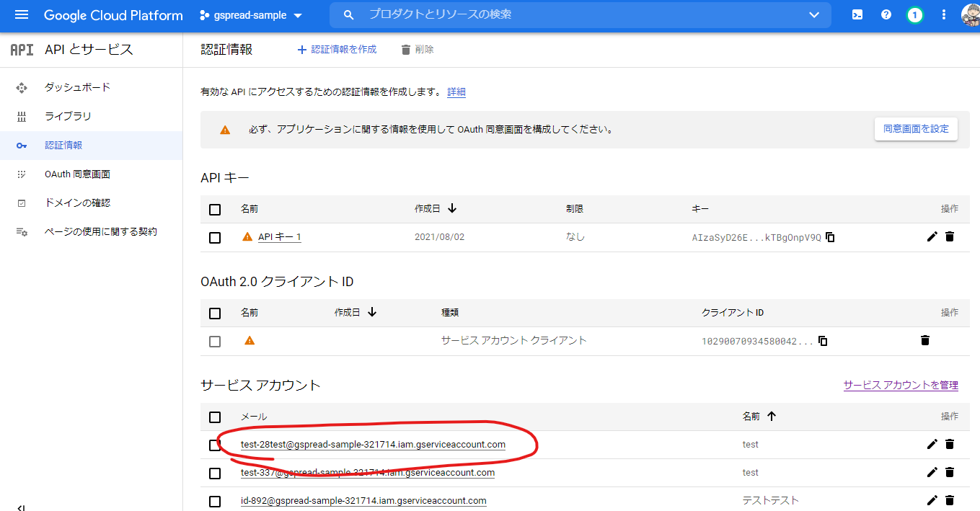Open the notifications badge icon
The height and width of the screenshot is (511, 980).
(x=914, y=15)
